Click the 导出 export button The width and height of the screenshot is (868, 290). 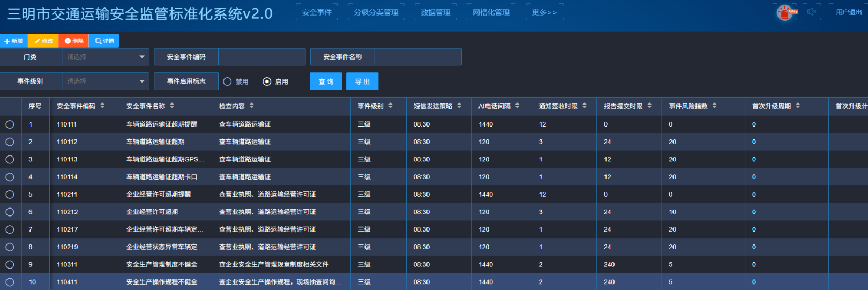click(x=362, y=81)
